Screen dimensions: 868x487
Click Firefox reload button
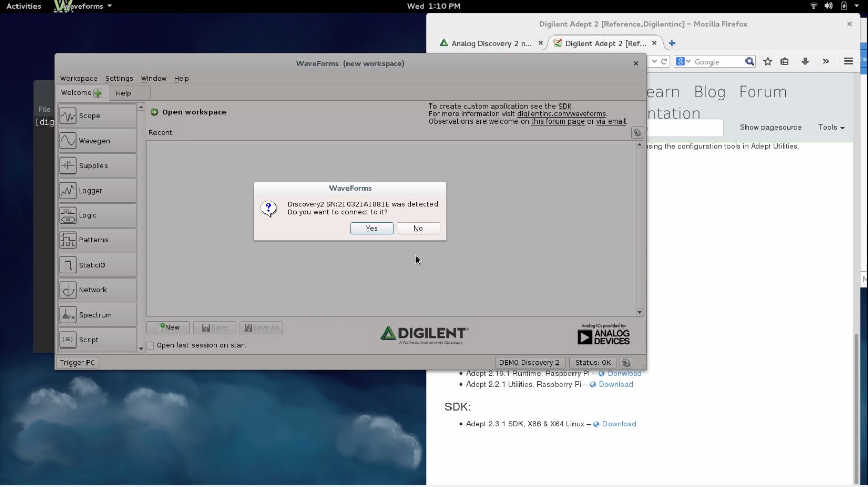point(664,61)
